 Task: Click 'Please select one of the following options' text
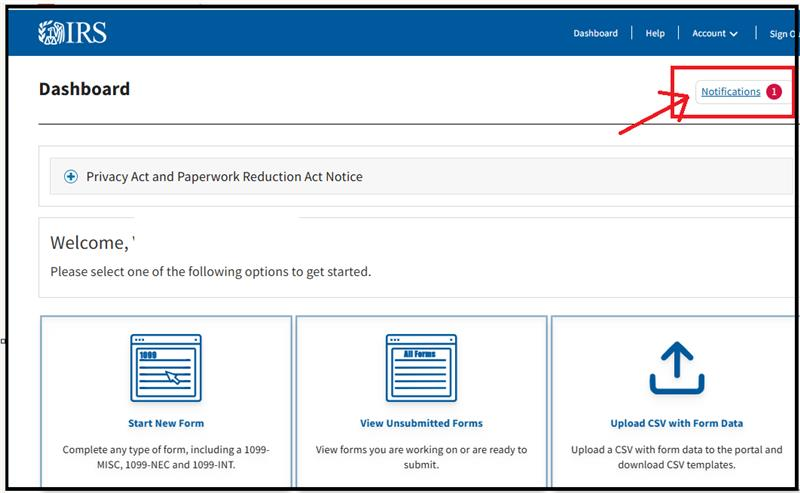click(x=210, y=272)
